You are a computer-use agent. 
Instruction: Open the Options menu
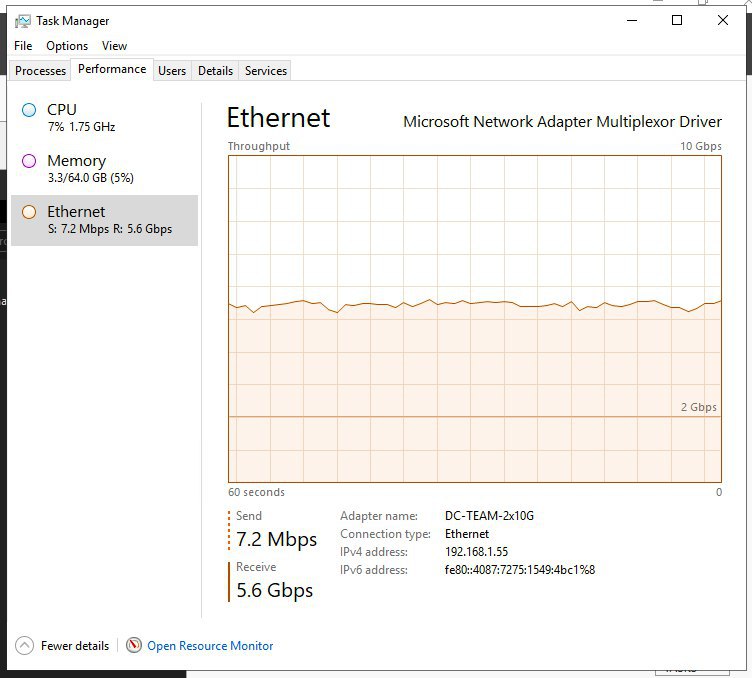[67, 46]
